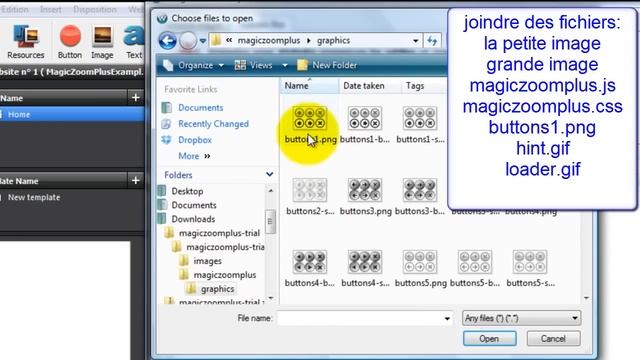This screenshot has height=360, width=640.
Task: Select the Text tool icon
Action: pyautogui.click(x=133, y=37)
